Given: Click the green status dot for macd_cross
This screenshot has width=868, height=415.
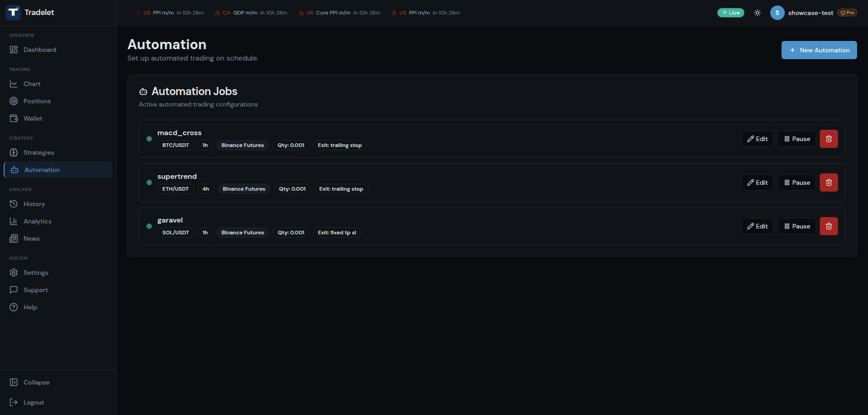Looking at the screenshot, I should 149,139.
